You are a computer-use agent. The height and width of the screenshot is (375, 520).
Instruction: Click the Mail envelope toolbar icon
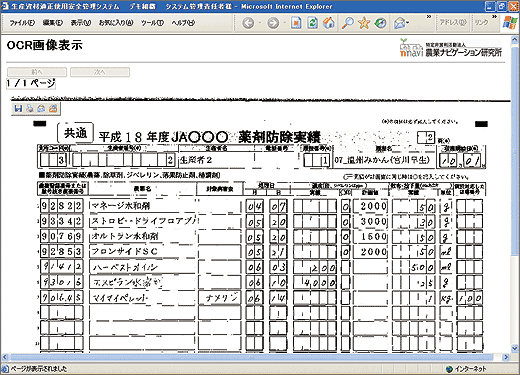399,23
